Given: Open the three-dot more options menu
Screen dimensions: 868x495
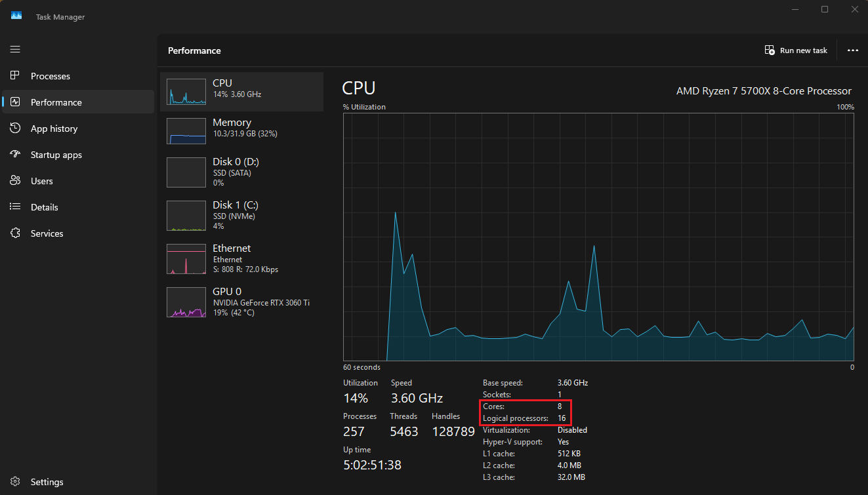Looking at the screenshot, I should pyautogui.click(x=853, y=50).
